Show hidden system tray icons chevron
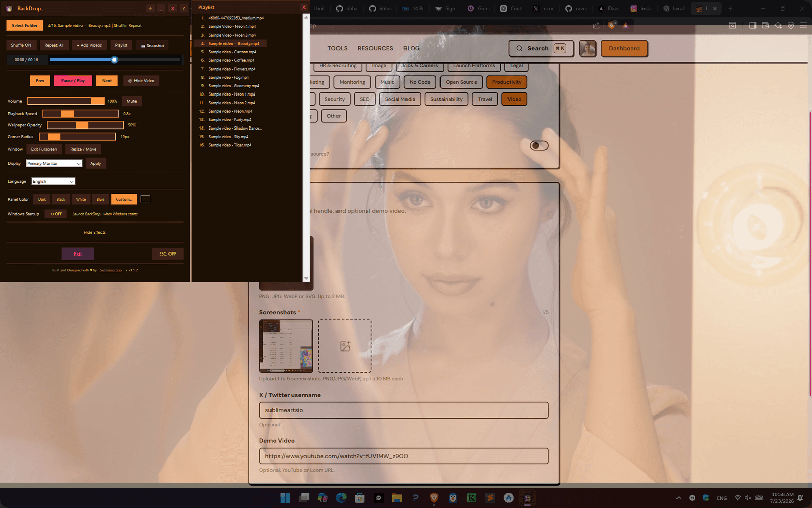Screen dimensions: 812x508 679,498
